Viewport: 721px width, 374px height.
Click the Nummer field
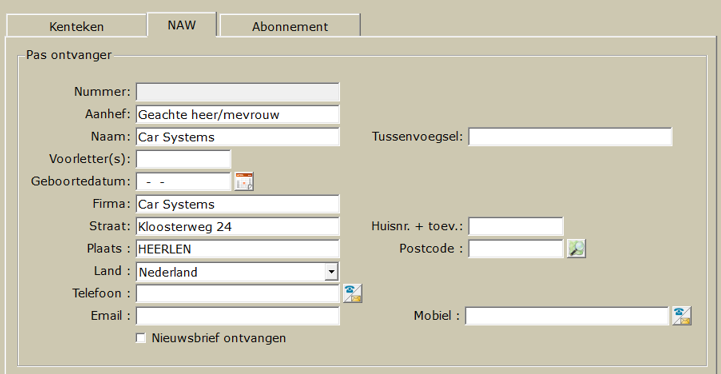[x=238, y=92]
